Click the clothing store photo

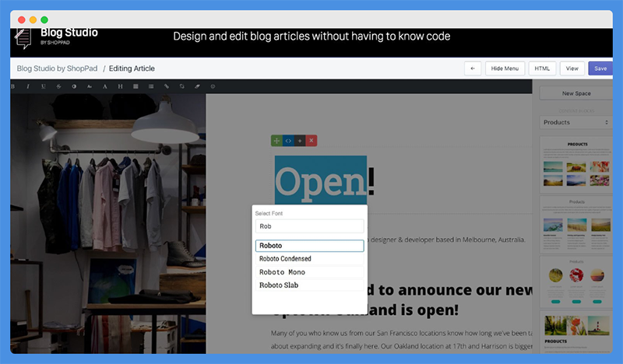108,223
